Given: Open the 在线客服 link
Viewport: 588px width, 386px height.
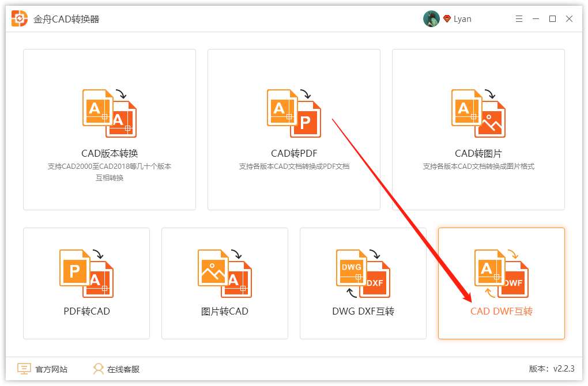Looking at the screenshot, I should point(123,369).
